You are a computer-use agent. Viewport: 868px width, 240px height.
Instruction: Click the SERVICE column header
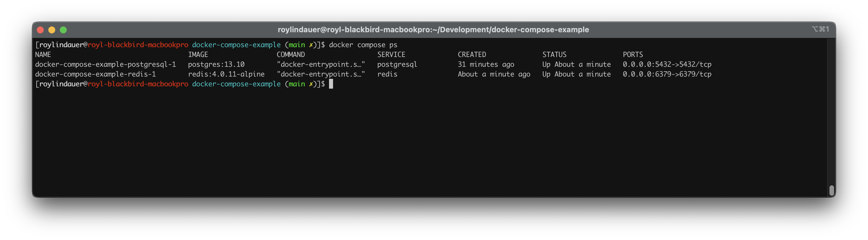pyautogui.click(x=391, y=55)
